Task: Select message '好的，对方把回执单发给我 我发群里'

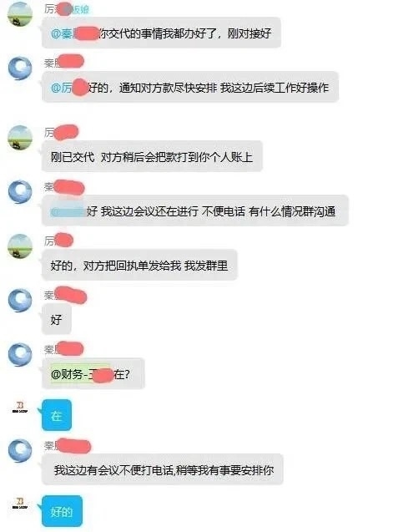Action: click(x=139, y=266)
